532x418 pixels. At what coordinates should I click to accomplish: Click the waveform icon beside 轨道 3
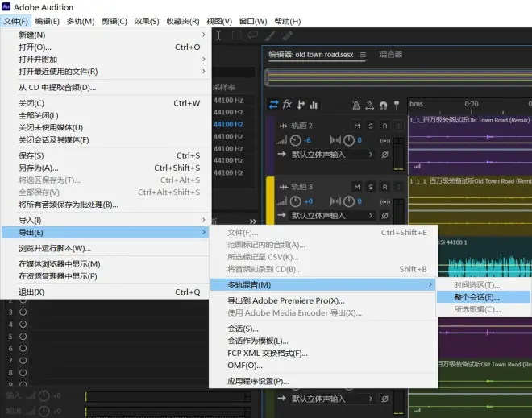click(x=284, y=187)
